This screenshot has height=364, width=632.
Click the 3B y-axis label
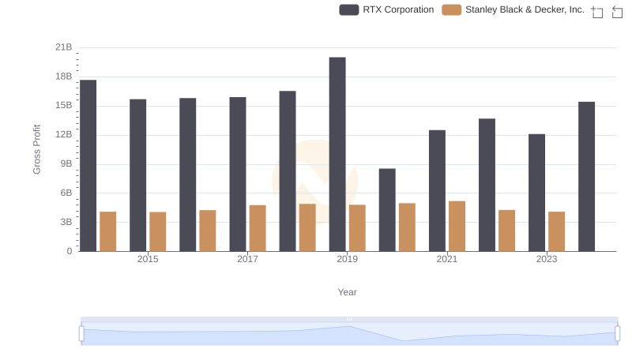pos(66,222)
